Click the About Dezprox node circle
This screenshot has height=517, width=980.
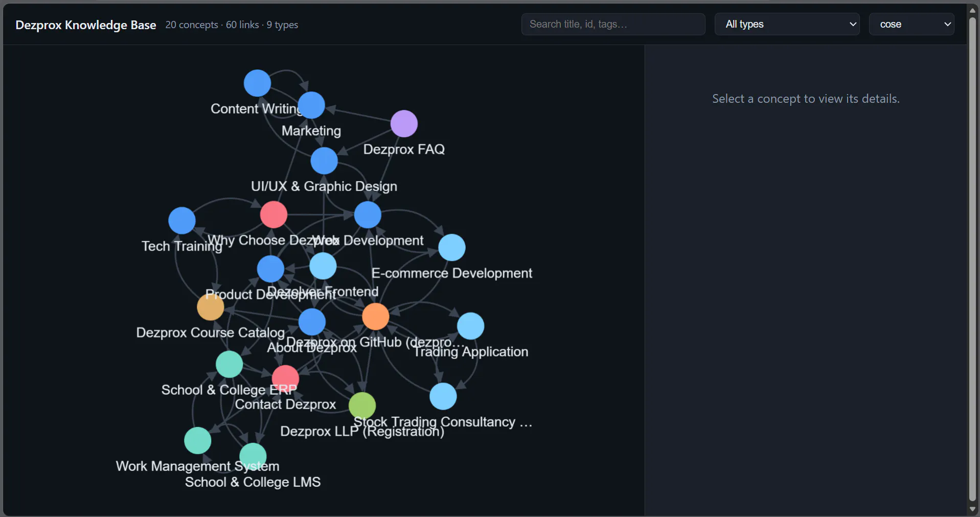[312, 322]
